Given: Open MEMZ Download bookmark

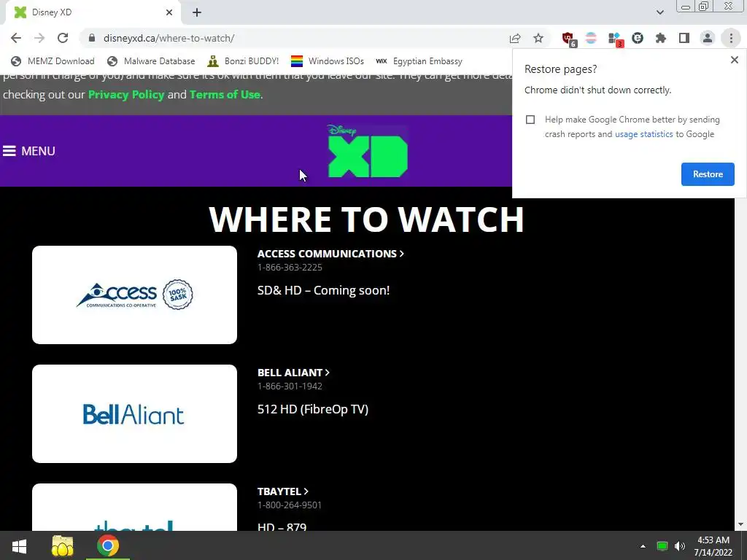Looking at the screenshot, I should click(53, 61).
